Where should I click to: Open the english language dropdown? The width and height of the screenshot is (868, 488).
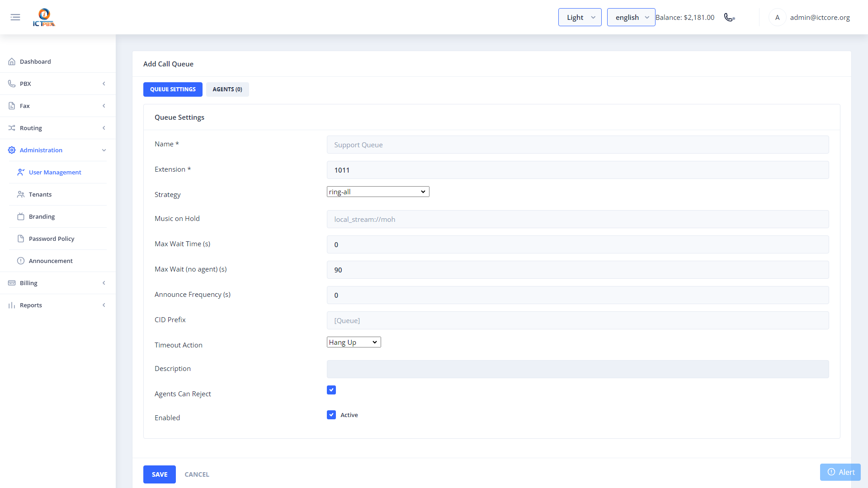point(631,17)
